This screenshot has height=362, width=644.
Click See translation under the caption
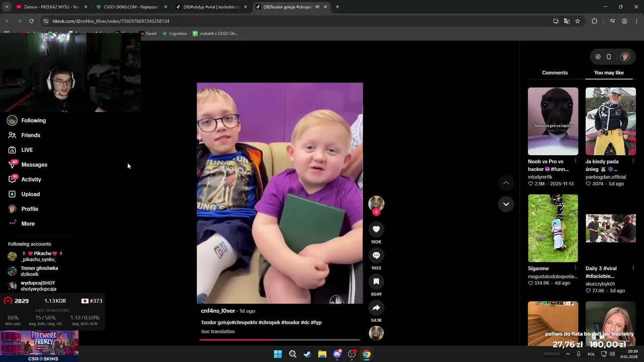tap(218, 332)
